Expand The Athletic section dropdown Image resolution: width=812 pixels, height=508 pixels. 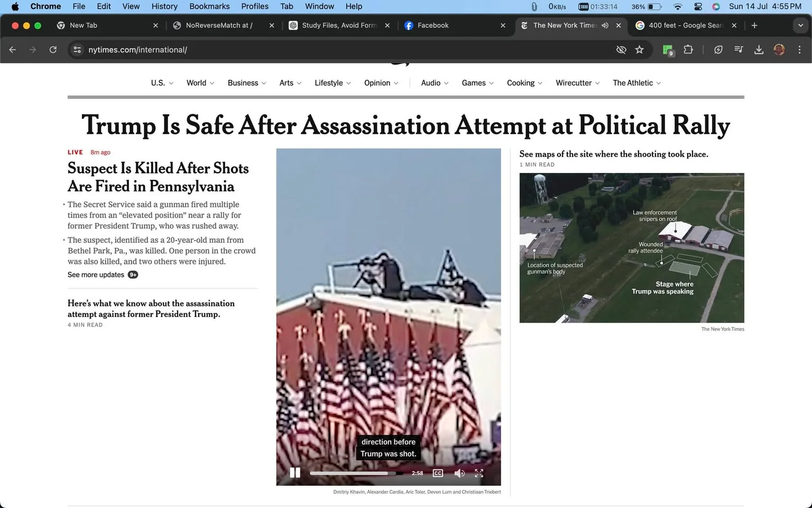636,83
